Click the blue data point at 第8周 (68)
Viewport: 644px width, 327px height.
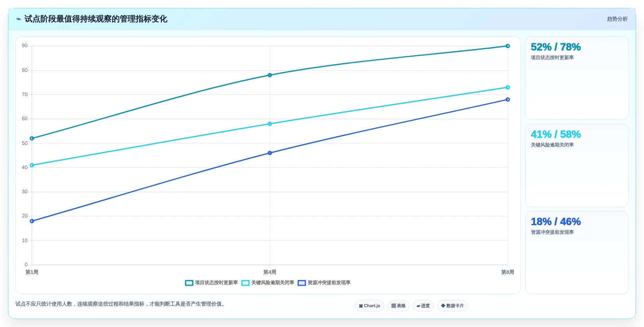(508, 100)
